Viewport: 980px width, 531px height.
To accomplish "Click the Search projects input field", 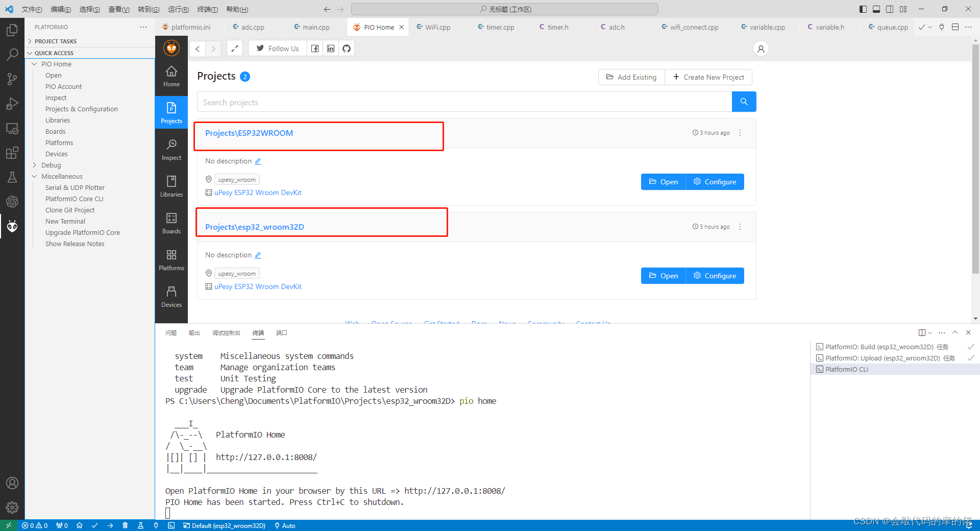I will (x=464, y=102).
